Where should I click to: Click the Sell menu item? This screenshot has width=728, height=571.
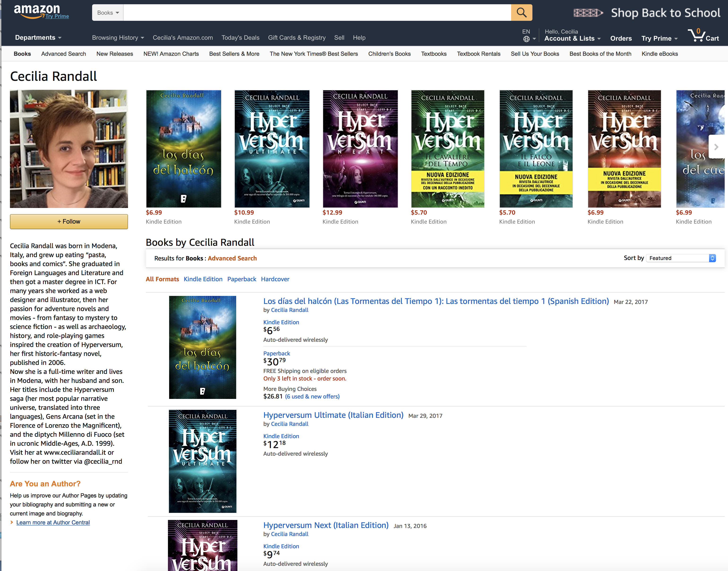click(x=339, y=38)
